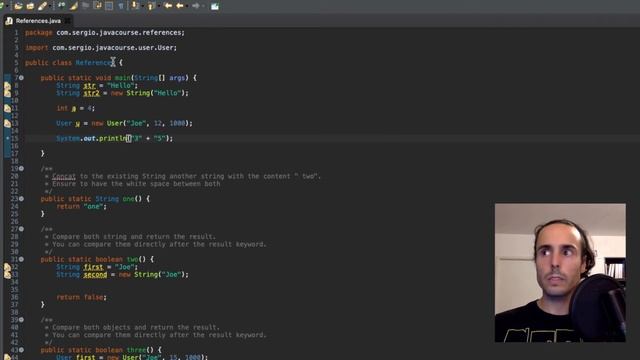The height and width of the screenshot is (360, 640).
Task: Open the Back navigation history dropdown
Action: tap(187, 6)
